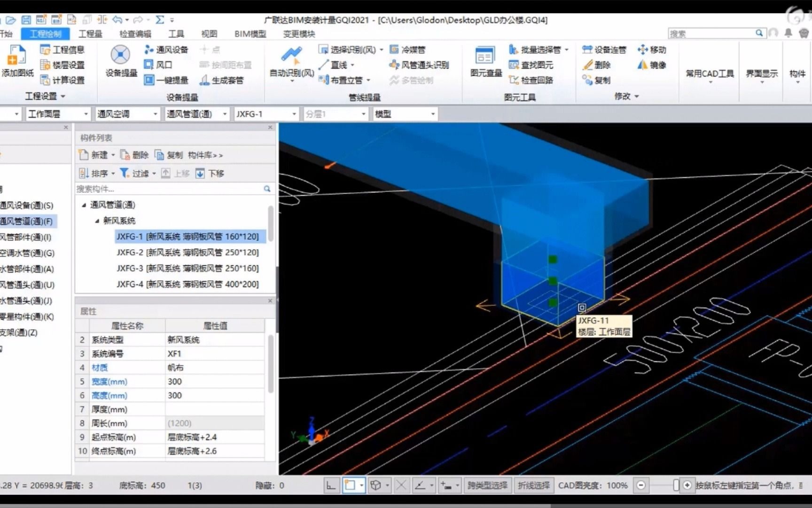
Task: Select 风管通头(通)(U) in left navigation
Action: pyautogui.click(x=27, y=285)
